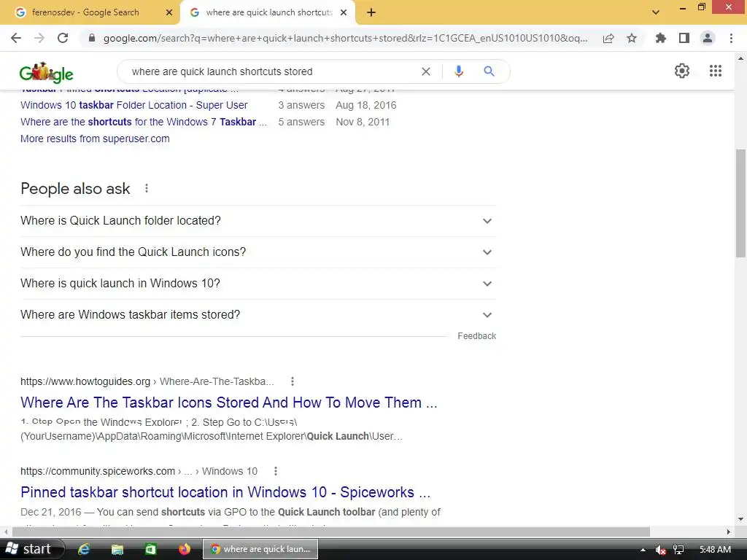This screenshot has width=747, height=560.
Task: Open 'Pinned taskbar shortcut location' Spiceworks result
Action: click(225, 492)
